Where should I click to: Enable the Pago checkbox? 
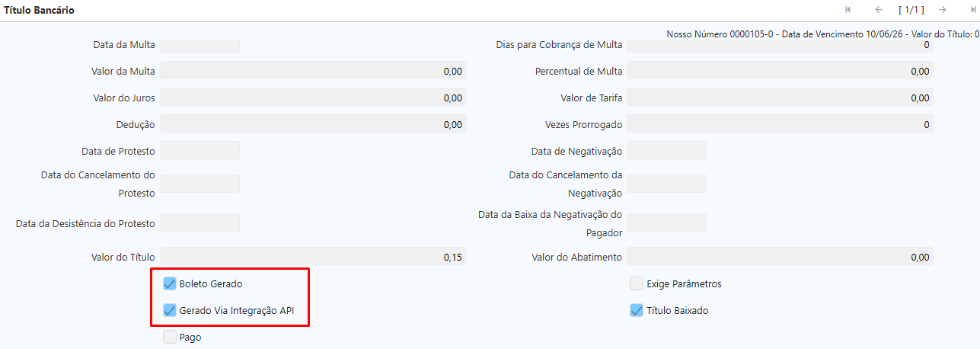[x=170, y=337]
